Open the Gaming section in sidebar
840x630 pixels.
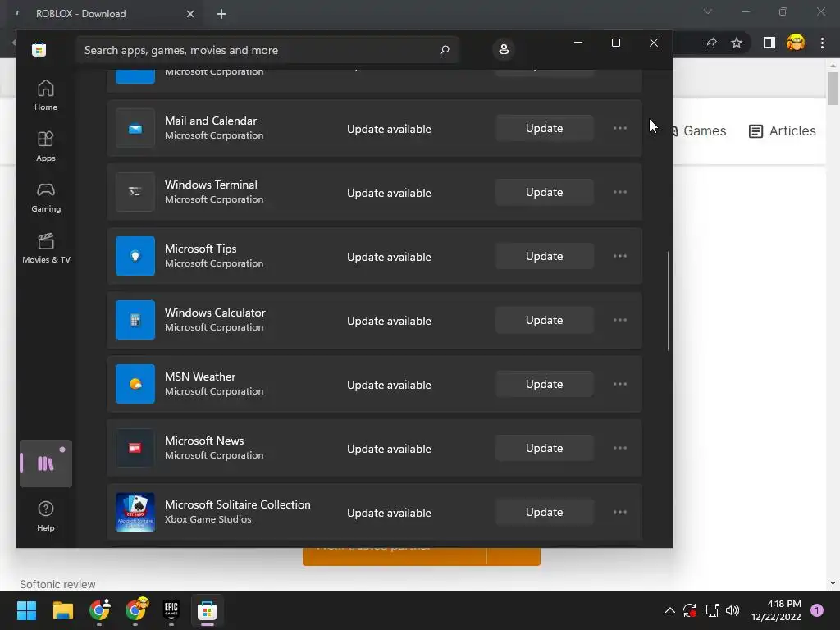(x=46, y=197)
